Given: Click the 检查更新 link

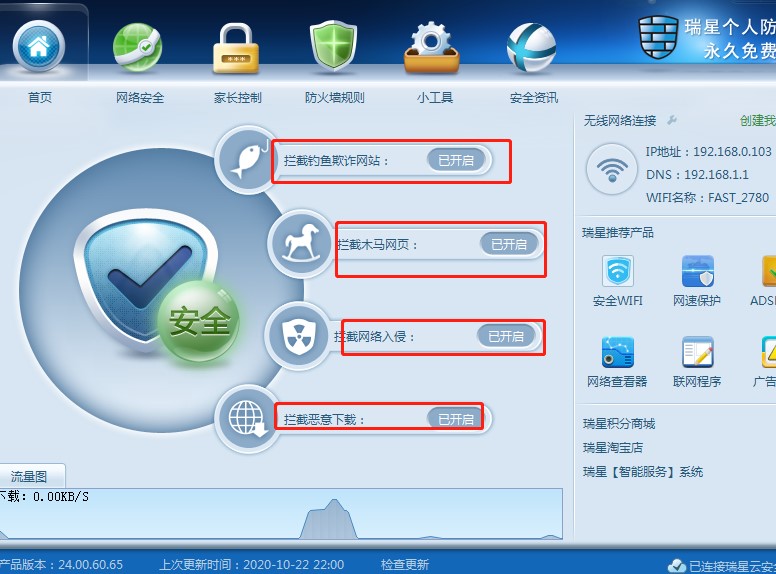Looking at the screenshot, I should 405,564.
